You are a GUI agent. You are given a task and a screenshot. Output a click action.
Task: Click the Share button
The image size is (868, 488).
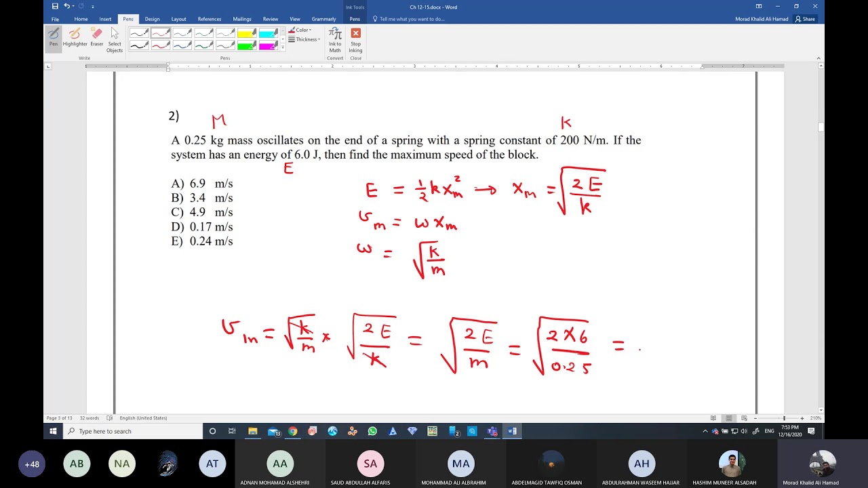pos(805,19)
